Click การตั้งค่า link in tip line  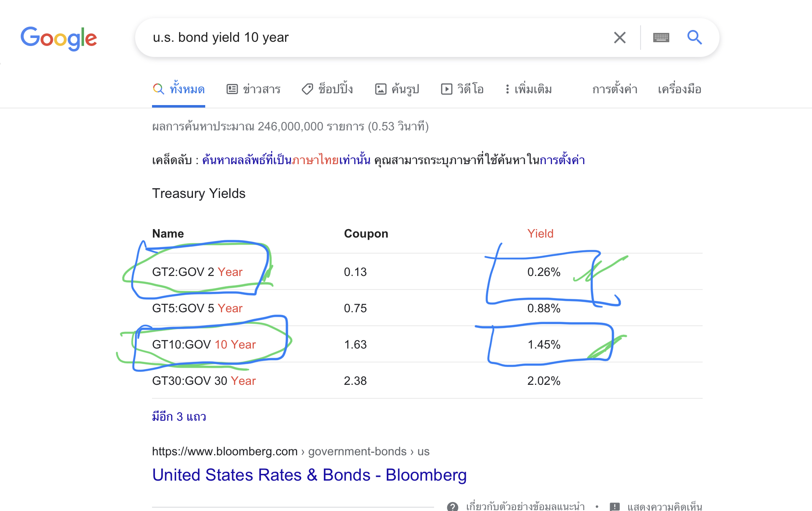click(562, 160)
